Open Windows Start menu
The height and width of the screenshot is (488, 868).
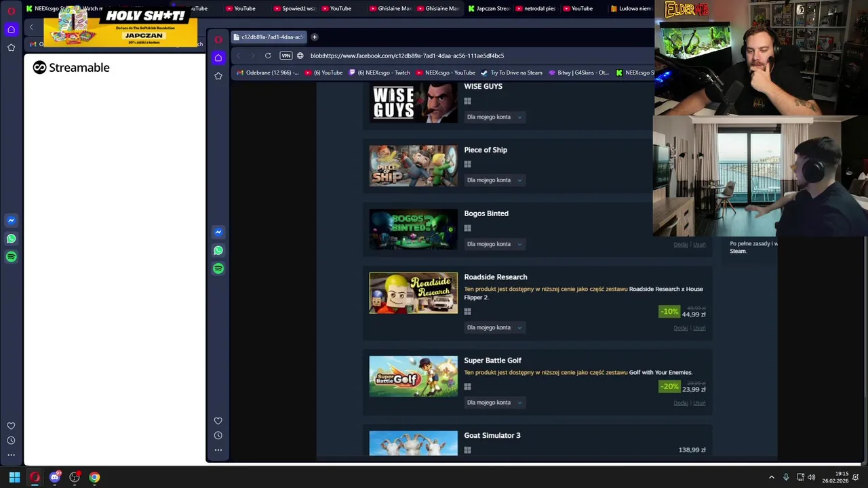(x=14, y=477)
